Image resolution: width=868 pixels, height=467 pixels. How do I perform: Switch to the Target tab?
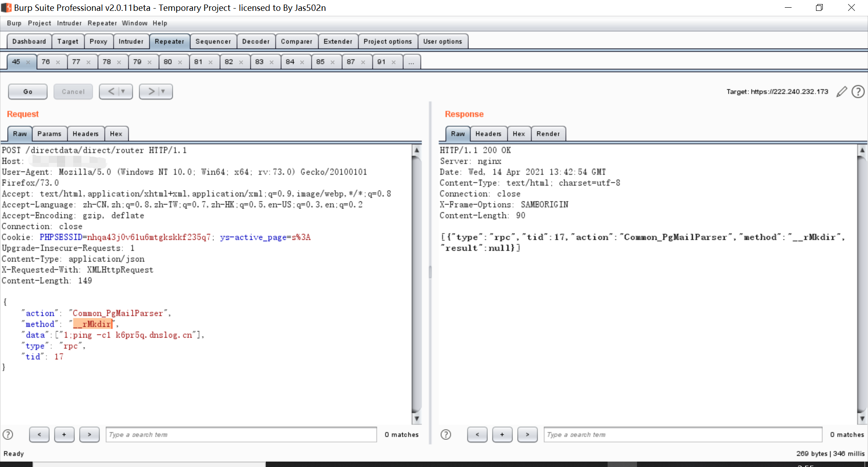click(x=68, y=41)
